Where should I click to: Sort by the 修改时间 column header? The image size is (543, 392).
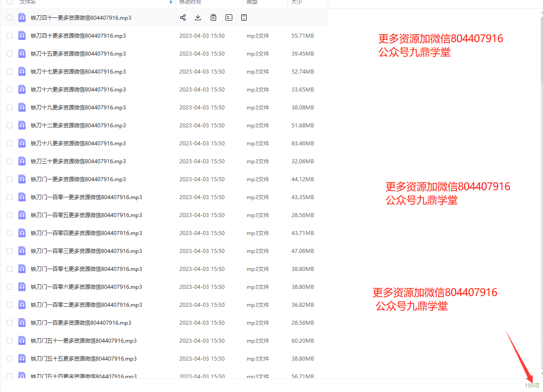point(190,2)
